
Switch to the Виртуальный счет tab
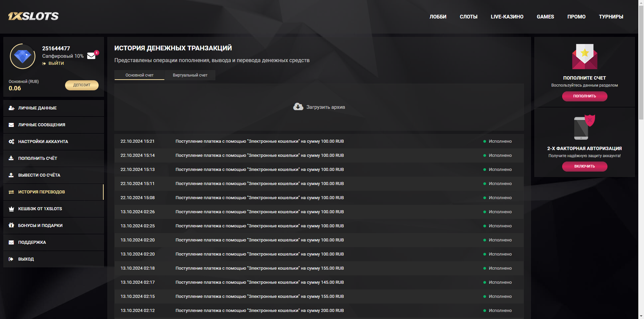coord(190,75)
